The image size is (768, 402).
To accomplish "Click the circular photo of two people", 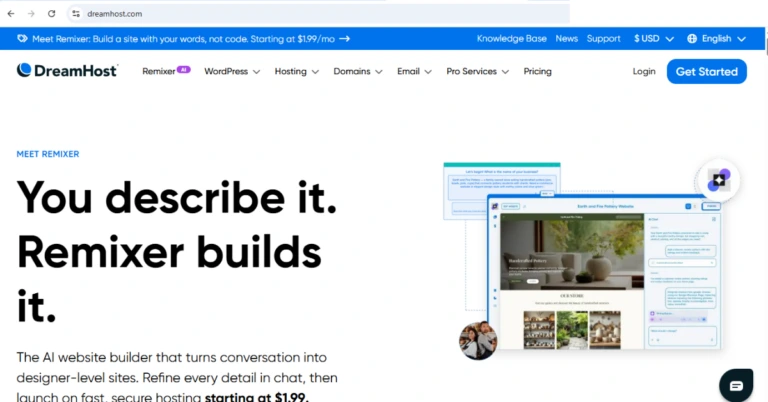I will [x=478, y=340].
